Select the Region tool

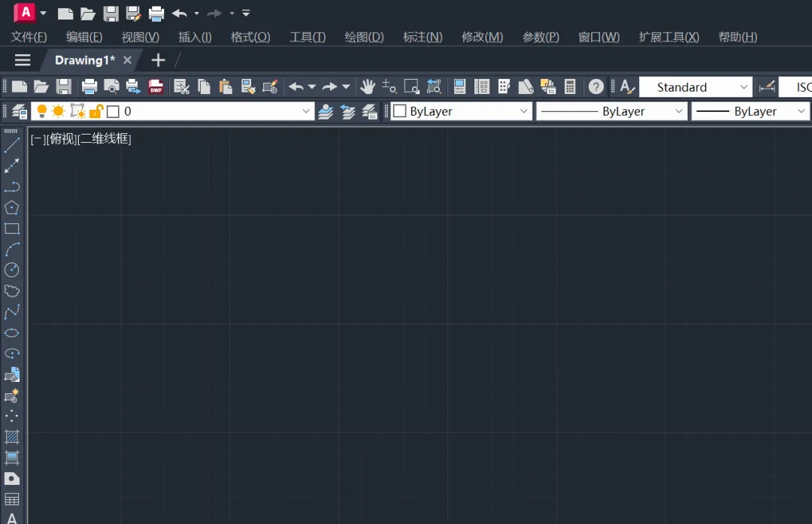tap(11, 478)
